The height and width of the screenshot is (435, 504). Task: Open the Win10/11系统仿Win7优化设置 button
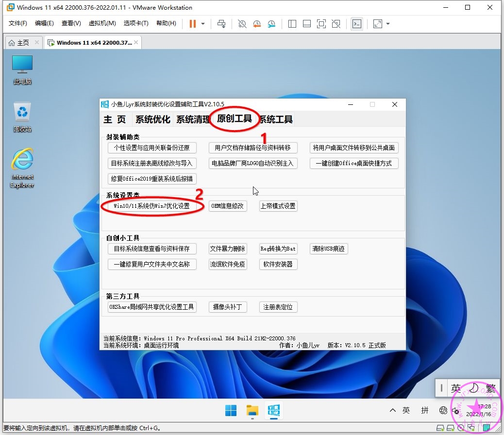click(152, 206)
